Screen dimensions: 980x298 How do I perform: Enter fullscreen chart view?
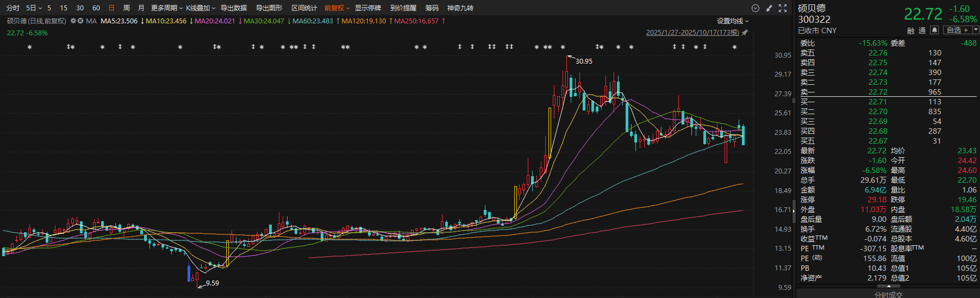[783, 8]
